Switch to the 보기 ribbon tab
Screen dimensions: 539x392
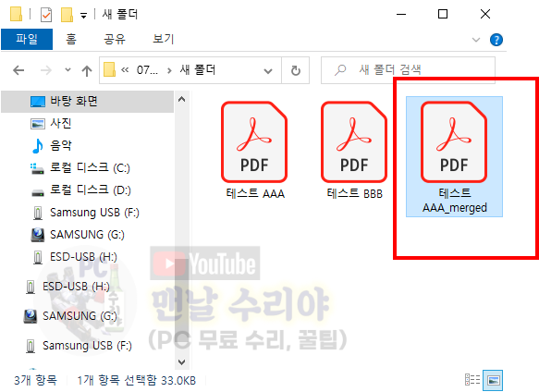164,39
